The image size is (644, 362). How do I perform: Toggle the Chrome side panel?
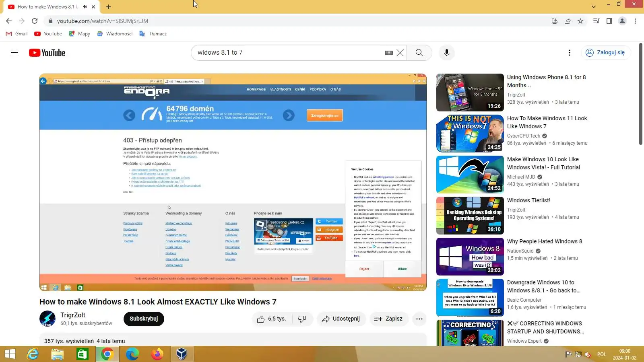[609, 21]
